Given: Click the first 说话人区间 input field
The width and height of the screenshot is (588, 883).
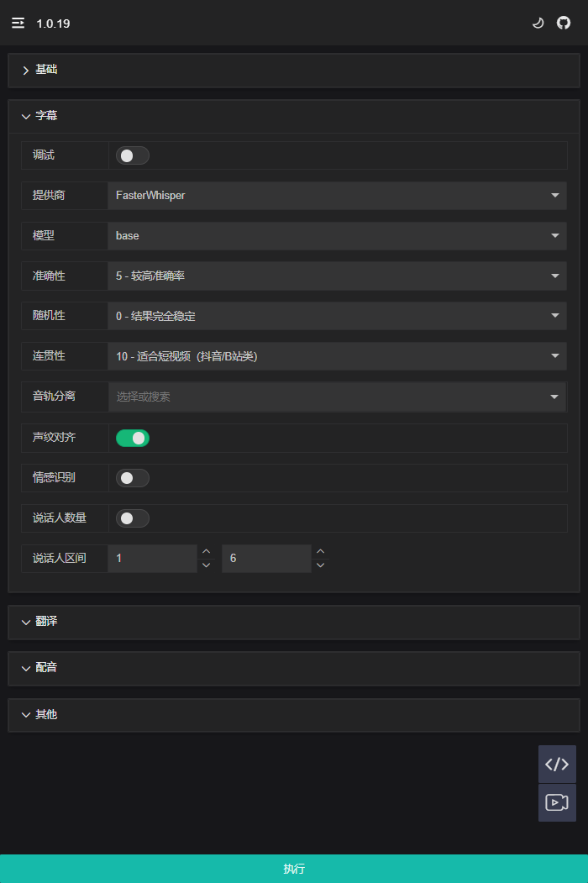Looking at the screenshot, I should 154,559.
